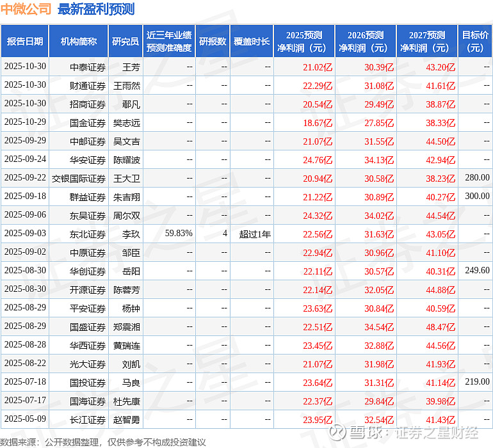The image size is (493, 448).
Task: Click analyst name 王大卫
Action: [x=127, y=179]
